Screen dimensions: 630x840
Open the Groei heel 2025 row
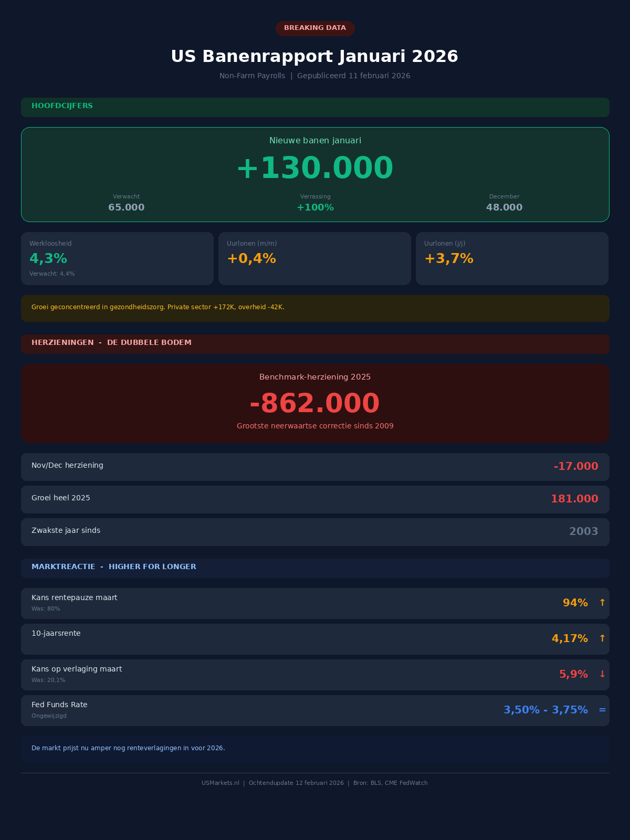(x=315, y=499)
